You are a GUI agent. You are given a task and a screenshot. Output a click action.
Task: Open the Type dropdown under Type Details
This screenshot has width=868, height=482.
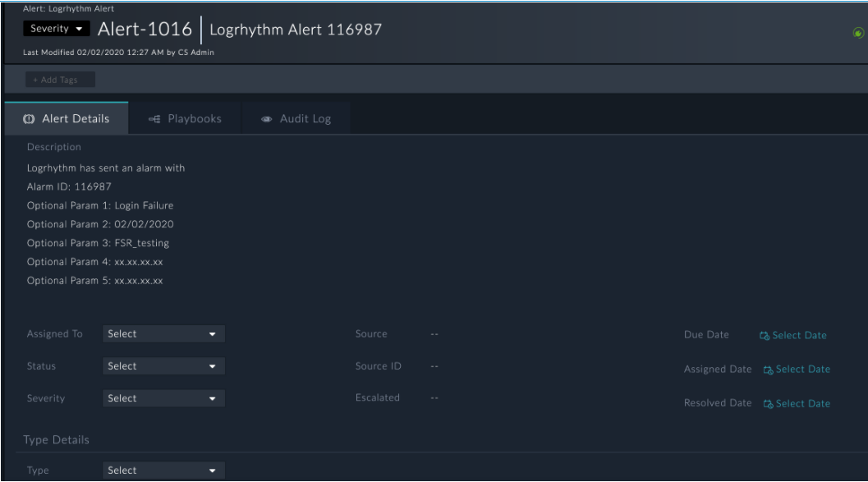[x=164, y=471]
